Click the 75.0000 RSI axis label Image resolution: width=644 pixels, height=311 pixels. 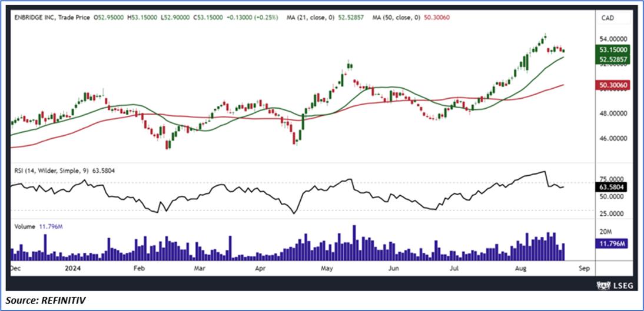611,179
